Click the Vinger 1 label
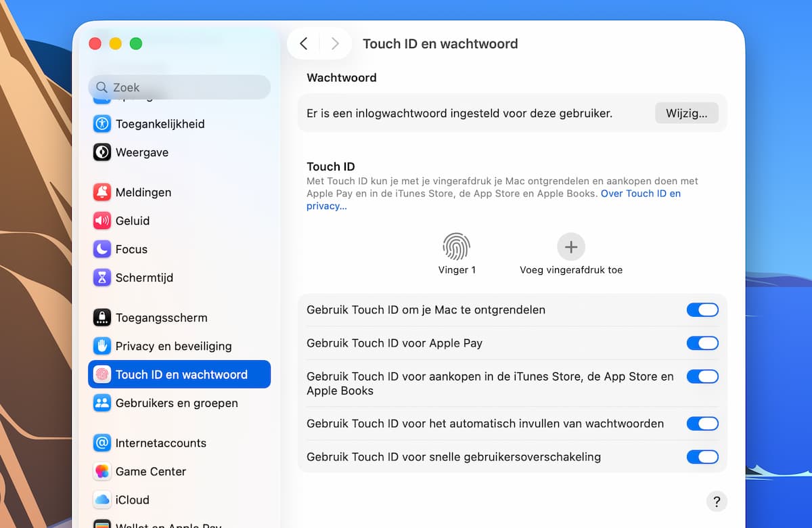Viewport: 812px width, 528px height. point(457,269)
